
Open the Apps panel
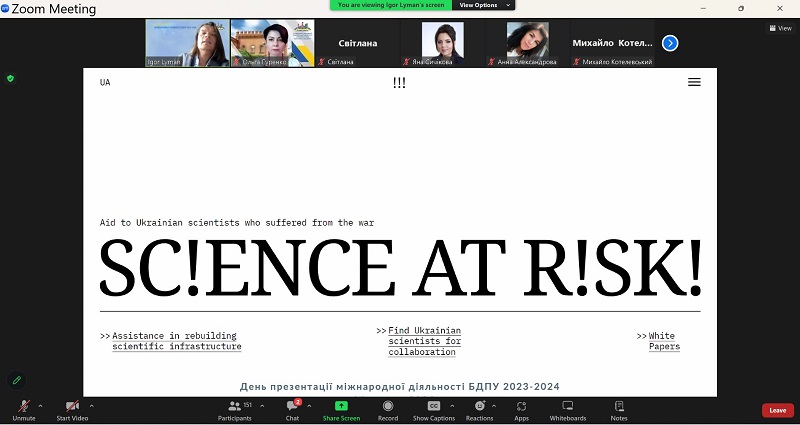coord(521,408)
